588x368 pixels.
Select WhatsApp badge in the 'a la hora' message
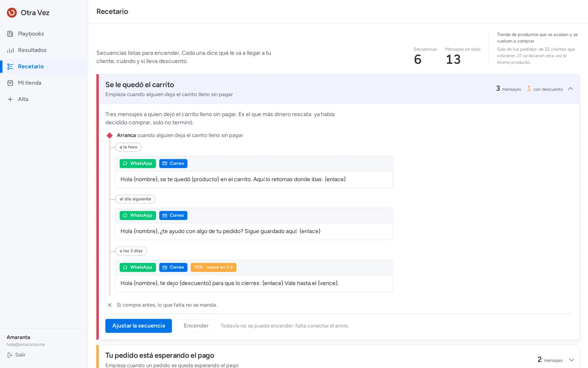coord(138,164)
